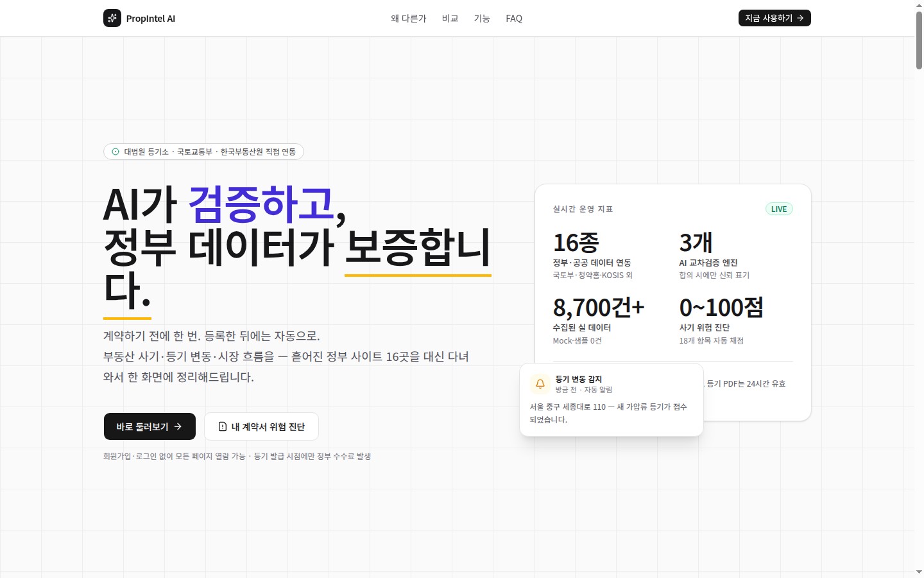Viewport: 924px width, 578px height.
Task: Click the scrollbar down arrow
Action: pos(919,572)
